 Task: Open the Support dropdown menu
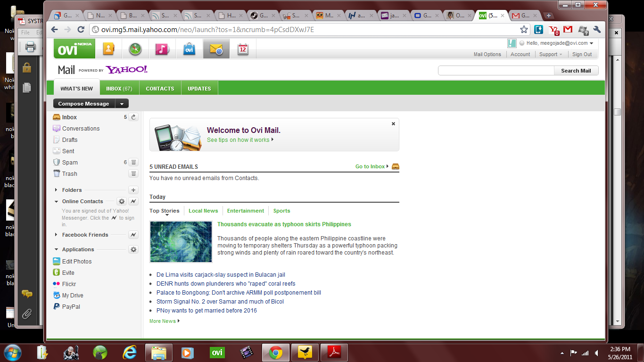tap(551, 54)
